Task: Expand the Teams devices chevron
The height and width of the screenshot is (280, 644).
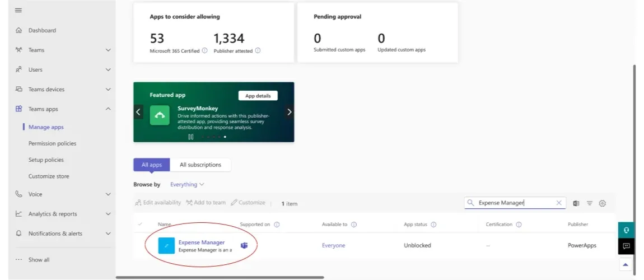Action: [x=109, y=89]
